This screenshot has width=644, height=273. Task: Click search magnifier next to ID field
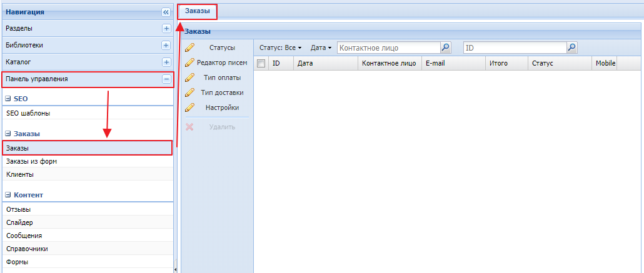571,47
